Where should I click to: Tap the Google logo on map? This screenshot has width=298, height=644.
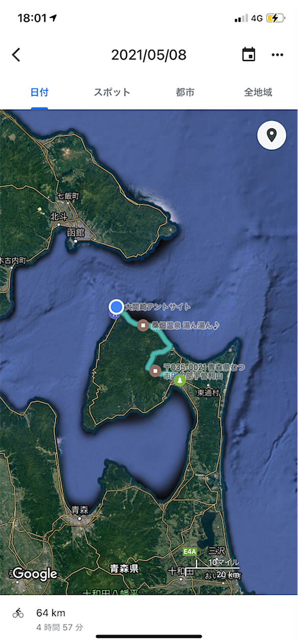[x=35, y=574]
